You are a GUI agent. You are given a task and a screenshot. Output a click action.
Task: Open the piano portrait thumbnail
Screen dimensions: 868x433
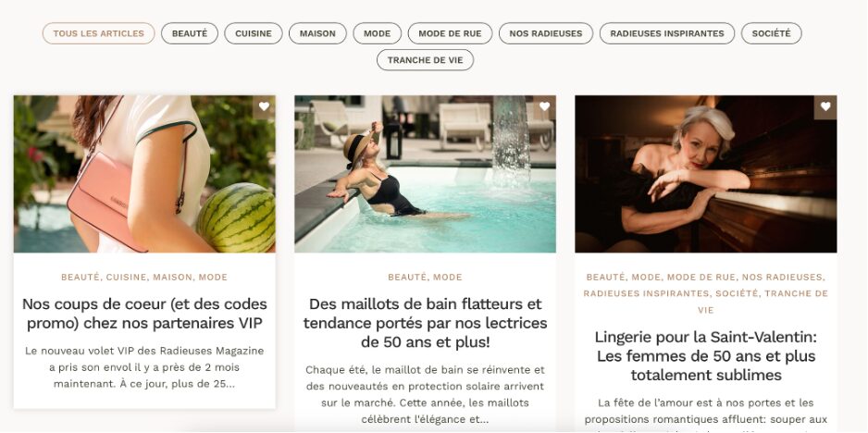pos(706,174)
